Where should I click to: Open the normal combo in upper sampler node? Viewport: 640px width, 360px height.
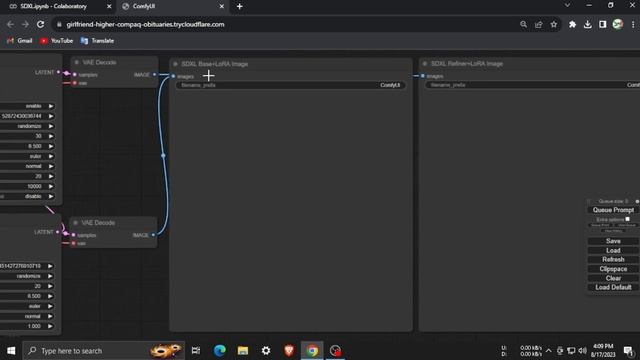point(27,166)
